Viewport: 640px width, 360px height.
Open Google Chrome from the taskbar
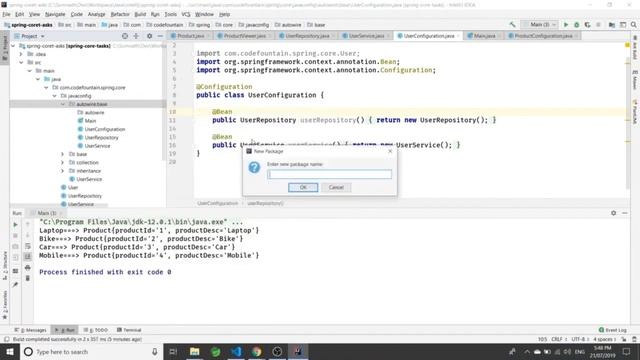[x=257, y=352]
